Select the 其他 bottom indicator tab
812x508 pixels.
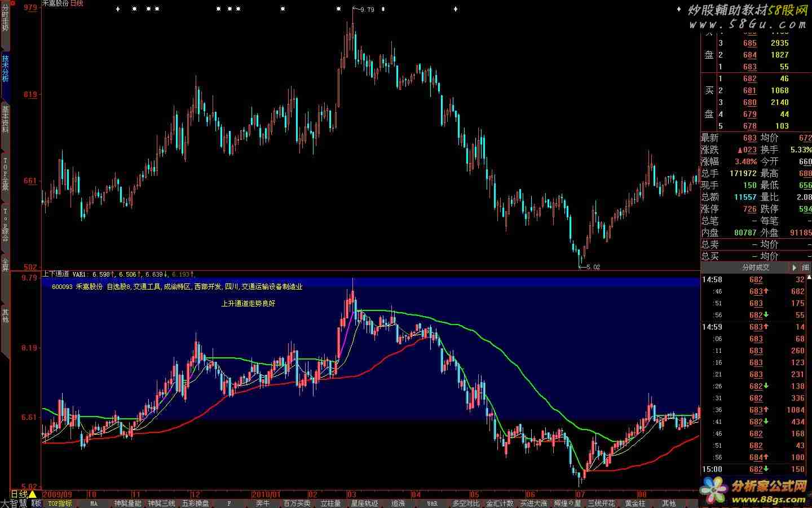pyautogui.click(x=669, y=503)
